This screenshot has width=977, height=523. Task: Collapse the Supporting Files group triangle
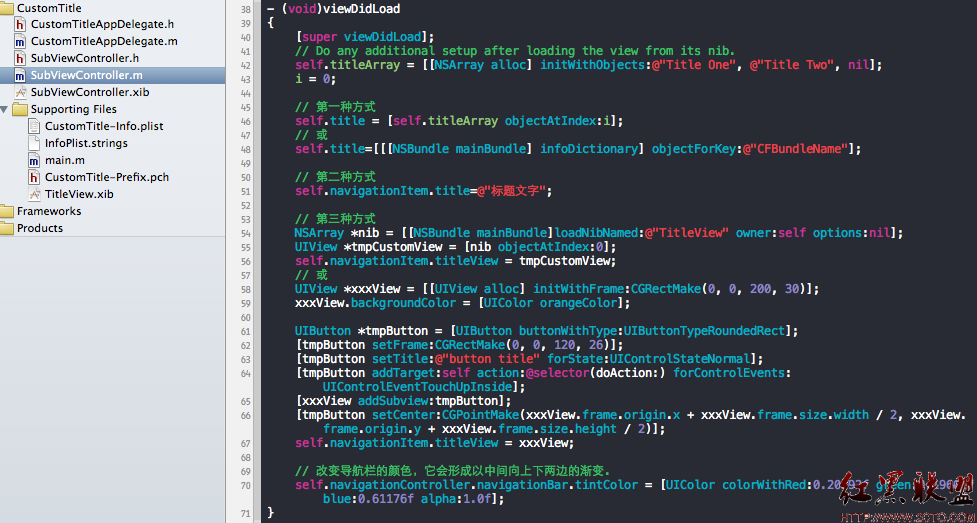(6, 109)
